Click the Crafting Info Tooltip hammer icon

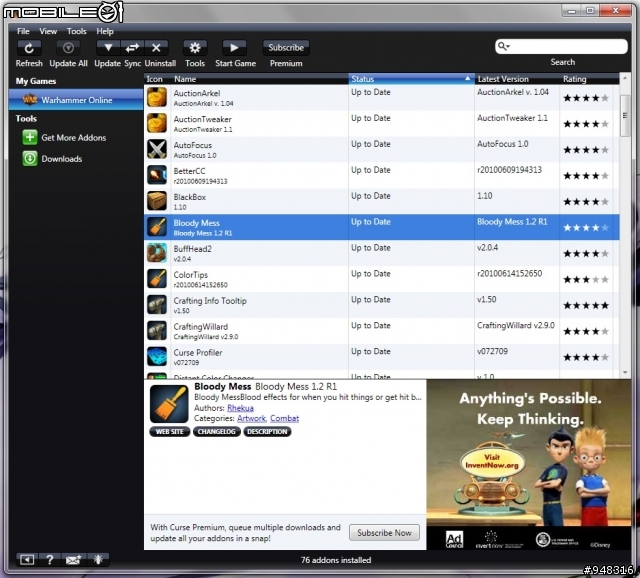pyautogui.click(x=157, y=305)
